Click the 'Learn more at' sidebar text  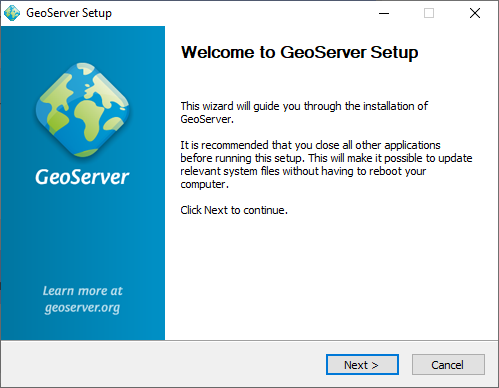[x=82, y=291]
